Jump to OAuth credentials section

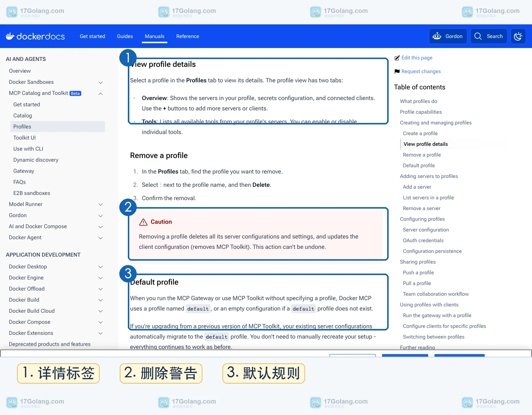click(x=423, y=240)
